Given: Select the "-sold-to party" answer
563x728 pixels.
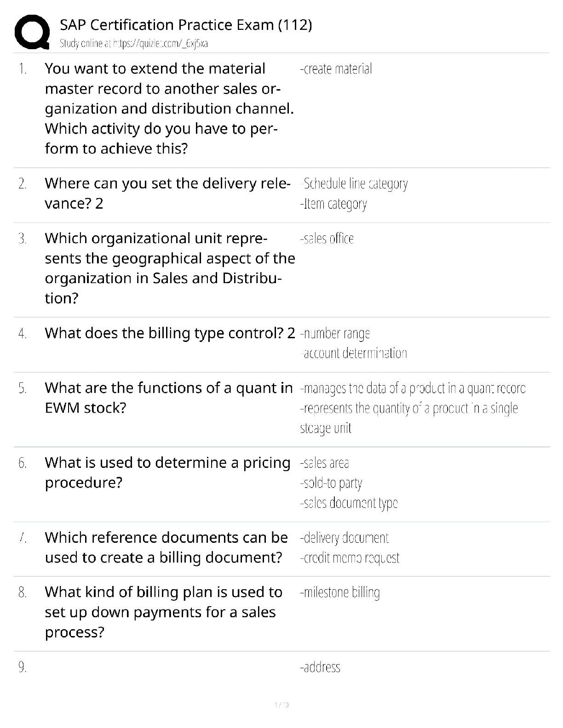Looking at the screenshot, I should [x=331, y=483].
